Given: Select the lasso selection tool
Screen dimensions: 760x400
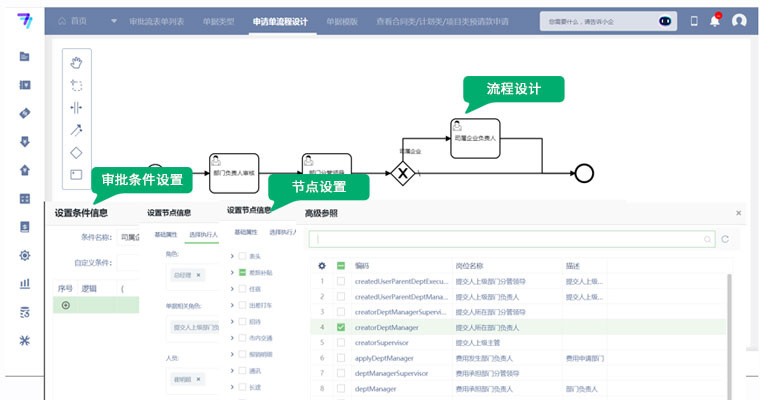Looking at the screenshot, I should [76, 85].
